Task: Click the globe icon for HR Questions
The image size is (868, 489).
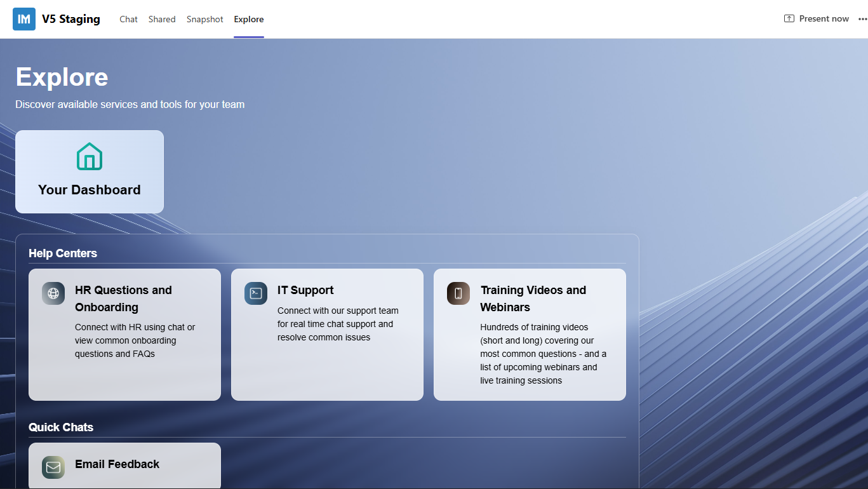Action: click(x=53, y=293)
